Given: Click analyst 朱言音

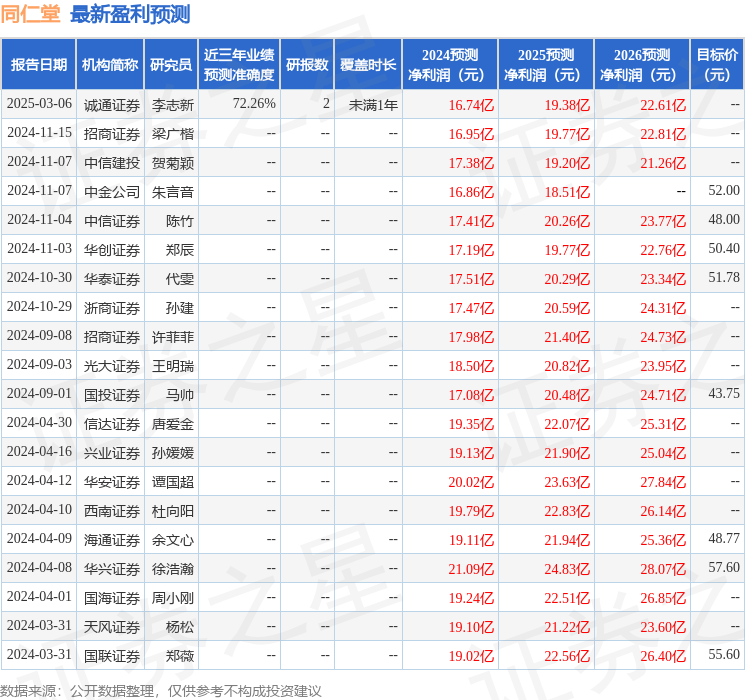Looking at the screenshot, I should (x=172, y=192).
